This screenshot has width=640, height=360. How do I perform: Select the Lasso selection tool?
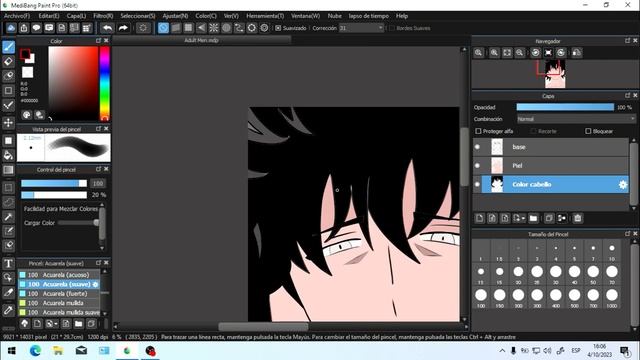pos(9,202)
